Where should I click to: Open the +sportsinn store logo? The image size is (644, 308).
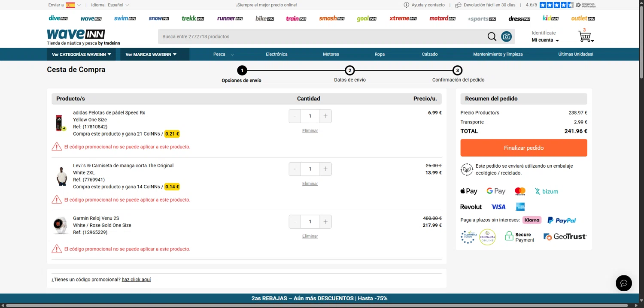[482, 18]
